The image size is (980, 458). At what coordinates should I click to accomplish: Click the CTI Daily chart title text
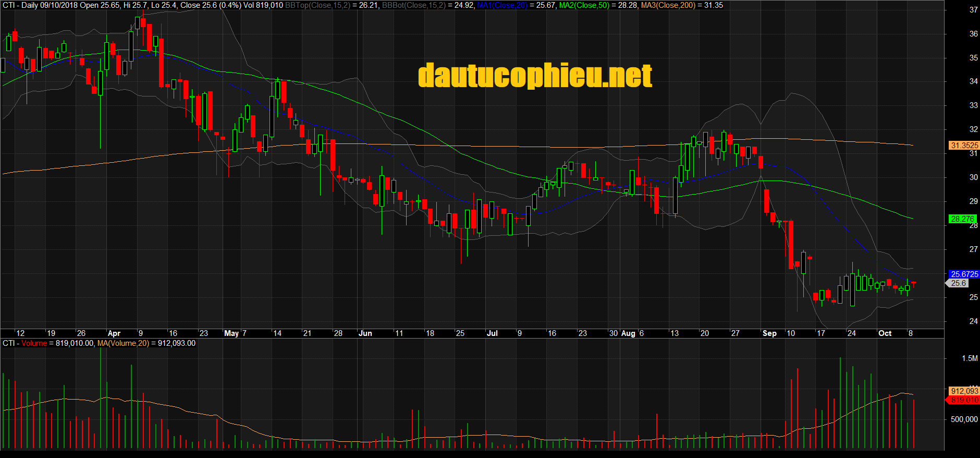pyautogui.click(x=39, y=5)
